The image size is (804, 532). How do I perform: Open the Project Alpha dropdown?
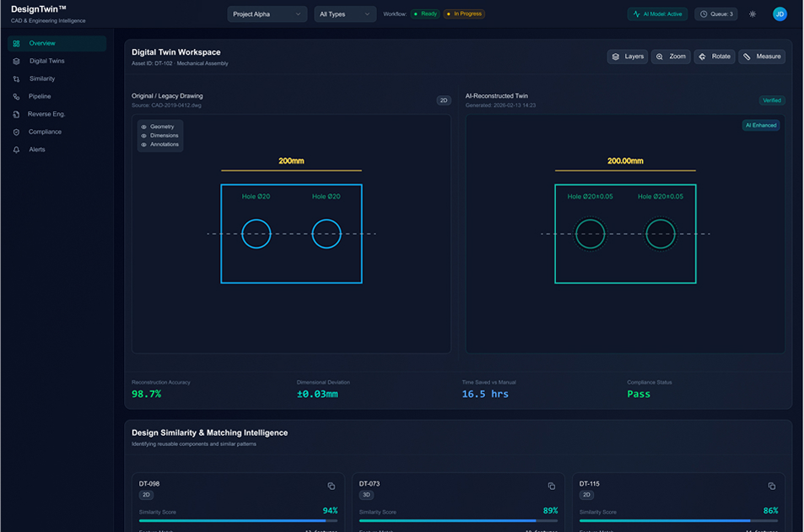click(267, 13)
